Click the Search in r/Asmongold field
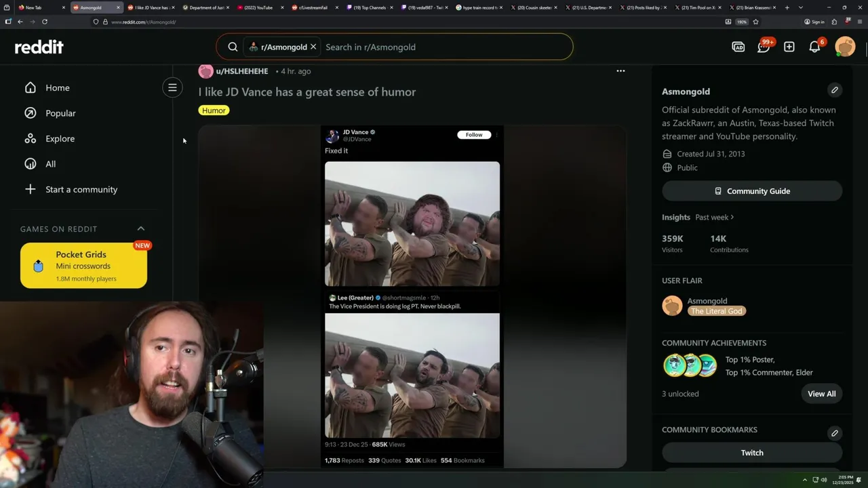The height and width of the screenshot is (488, 868). pos(444,47)
